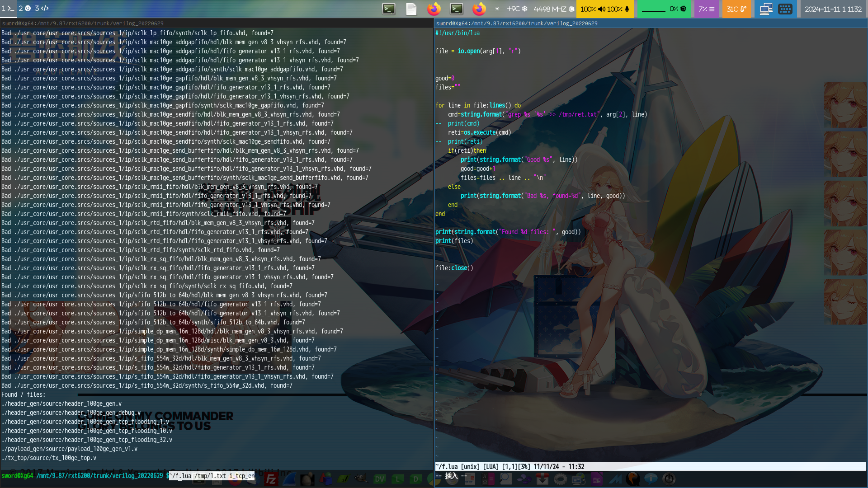868x488 pixels.
Task: Click the Bad s_fifo_554w_32d/synth/s_fifo_554w_32d.vhd line
Action: (147, 385)
